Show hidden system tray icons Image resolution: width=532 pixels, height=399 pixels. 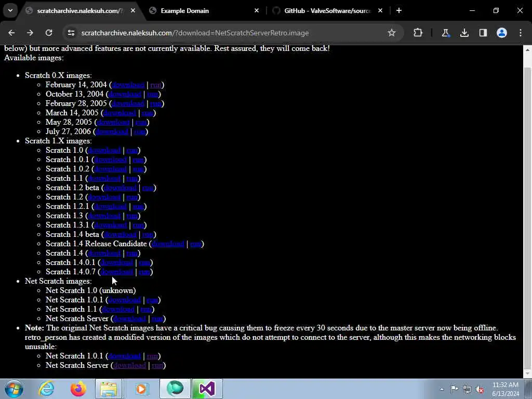442,389
